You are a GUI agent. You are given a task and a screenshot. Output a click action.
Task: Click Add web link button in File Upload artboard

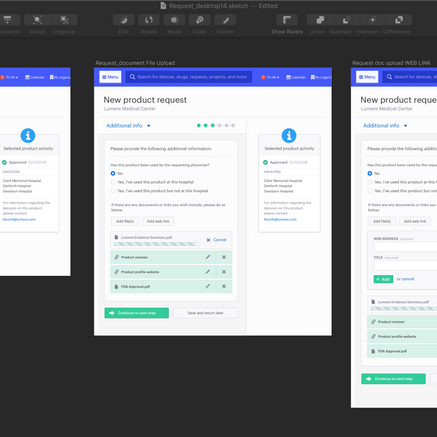pos(158,221)
